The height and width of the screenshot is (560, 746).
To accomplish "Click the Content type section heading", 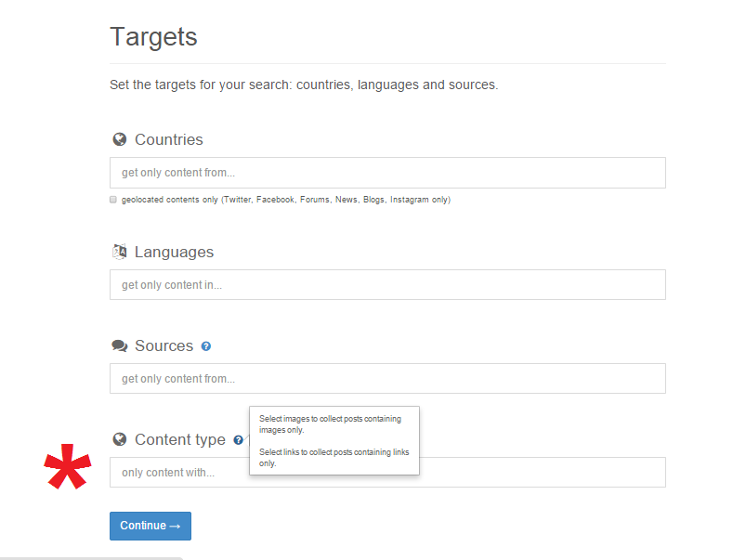I will 179,440.
